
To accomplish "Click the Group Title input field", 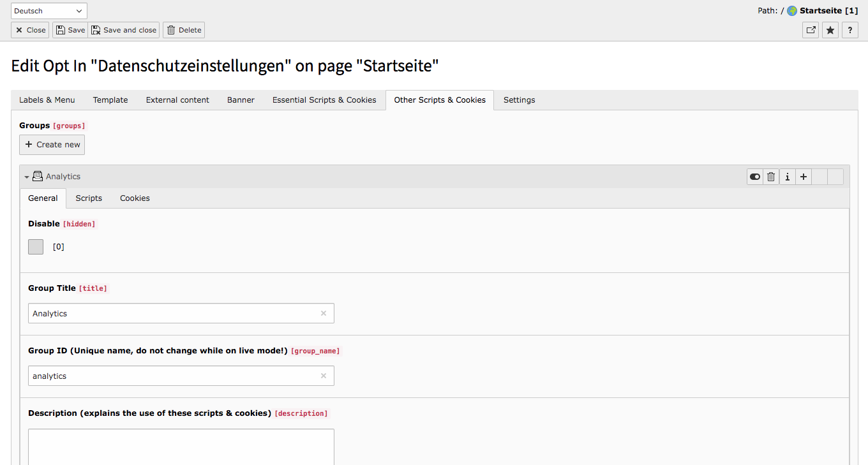I will pyautogui.click(x=181, y=313).
